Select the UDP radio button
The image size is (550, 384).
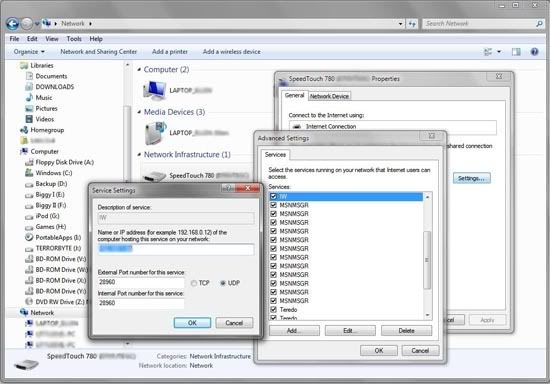pos(223,283)
